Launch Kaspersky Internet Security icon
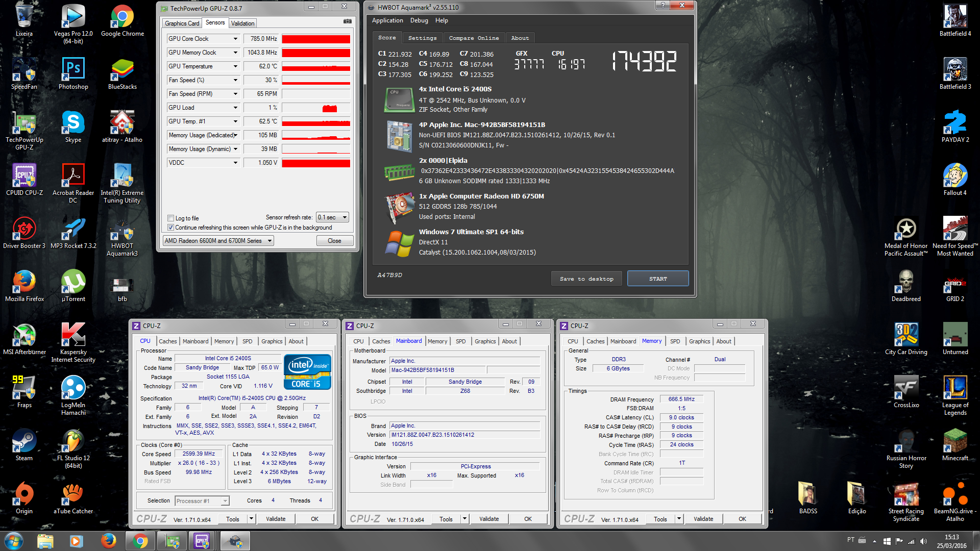Screen dimensions: 980x551 pos(73,342)
